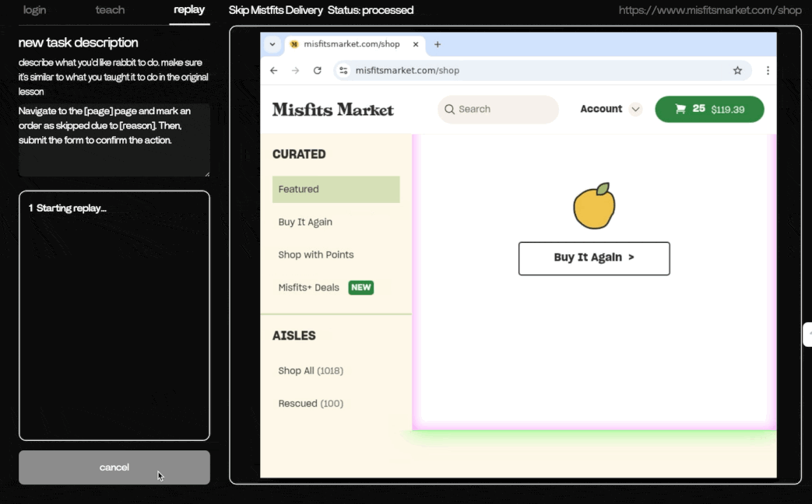Viewport: 812px width, 504px height.
Task: Click the browser forward arrow icon
Action: 295,70
